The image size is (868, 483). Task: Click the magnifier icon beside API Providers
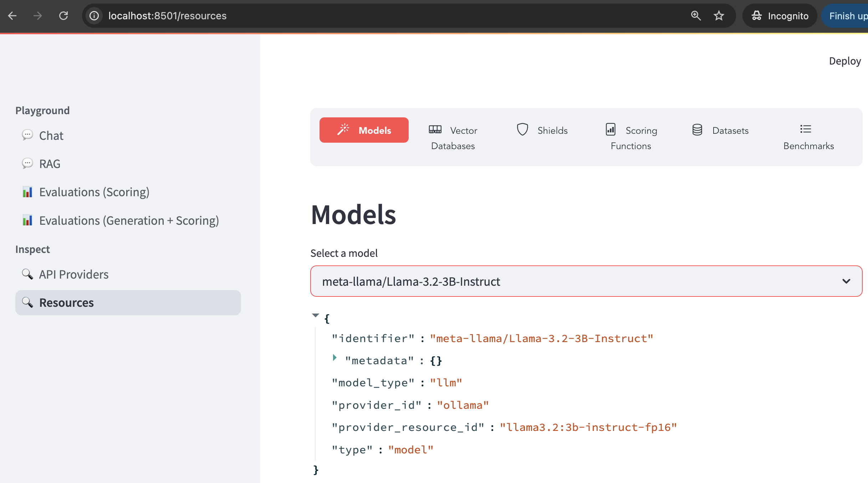click(x=27, y=274)
